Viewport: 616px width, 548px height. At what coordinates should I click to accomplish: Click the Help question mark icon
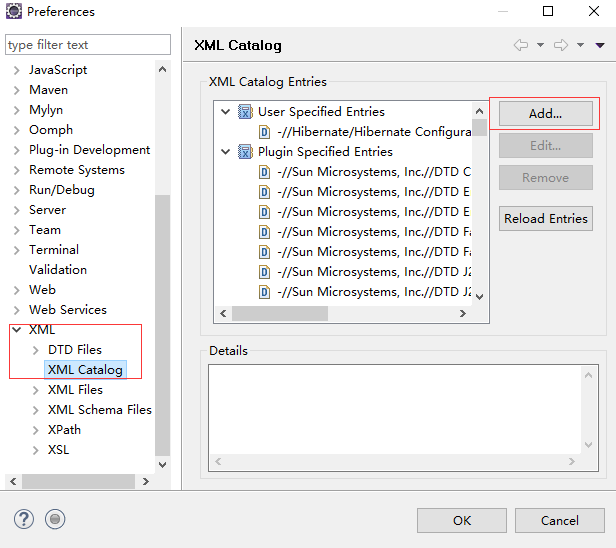(x=24, y=519)
